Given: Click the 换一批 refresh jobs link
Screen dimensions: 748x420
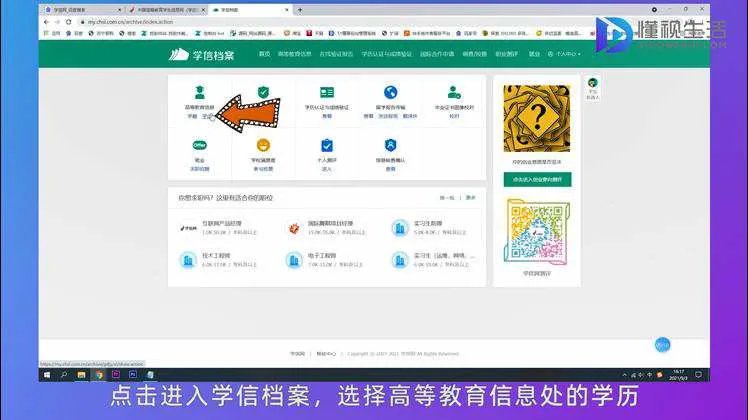Looking at the screenshot, I should (x=447, y=198).
